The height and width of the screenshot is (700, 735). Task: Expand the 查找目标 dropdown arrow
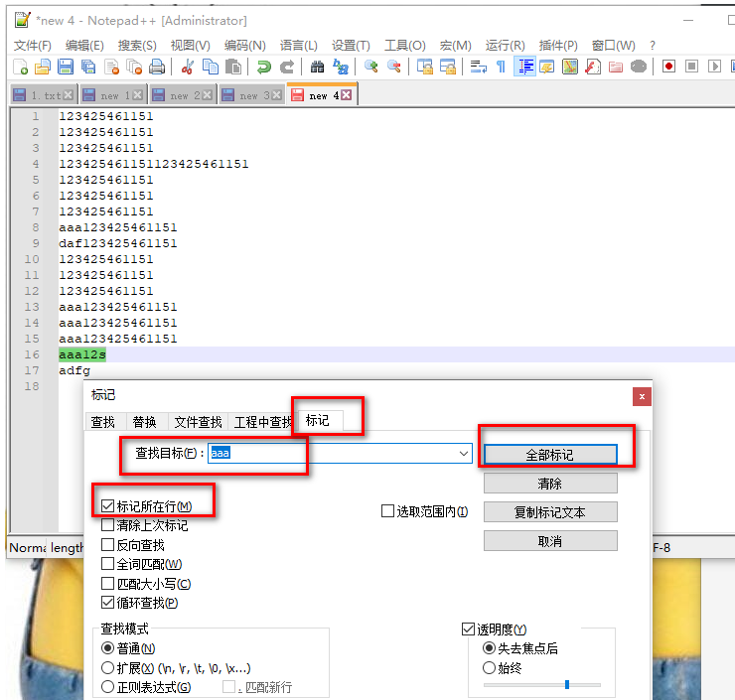pos(464,454)
